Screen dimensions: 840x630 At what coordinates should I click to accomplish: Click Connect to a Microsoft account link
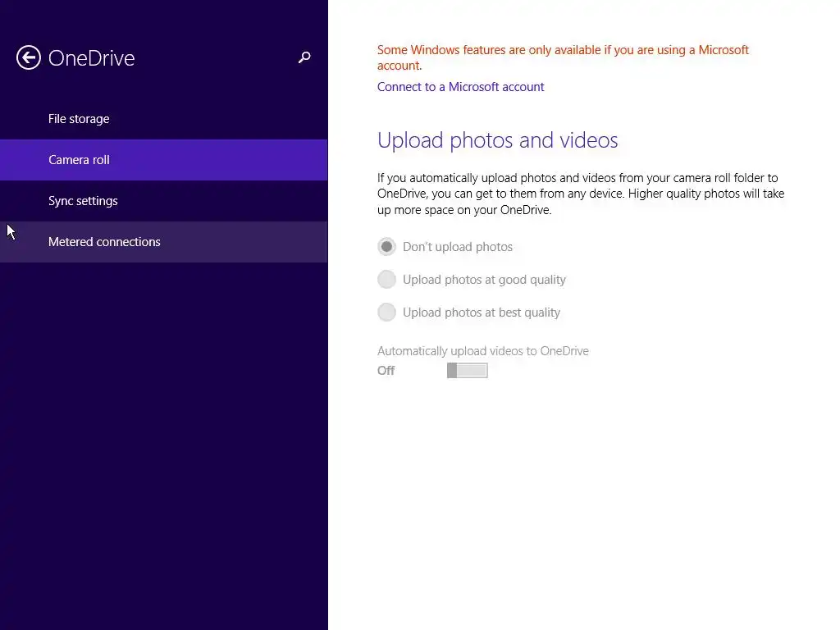tap(460, 87)
